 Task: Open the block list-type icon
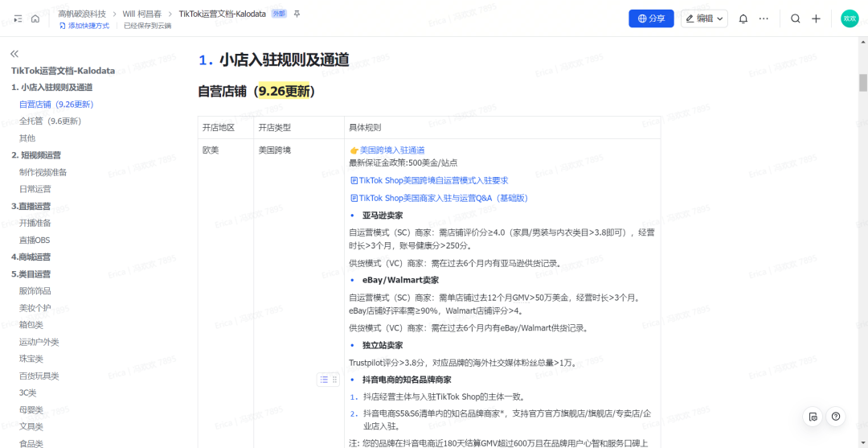coord(325,380)
